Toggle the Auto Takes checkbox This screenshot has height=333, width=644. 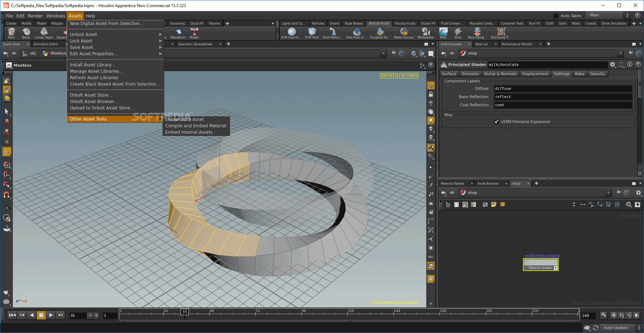tap(556, 16)
